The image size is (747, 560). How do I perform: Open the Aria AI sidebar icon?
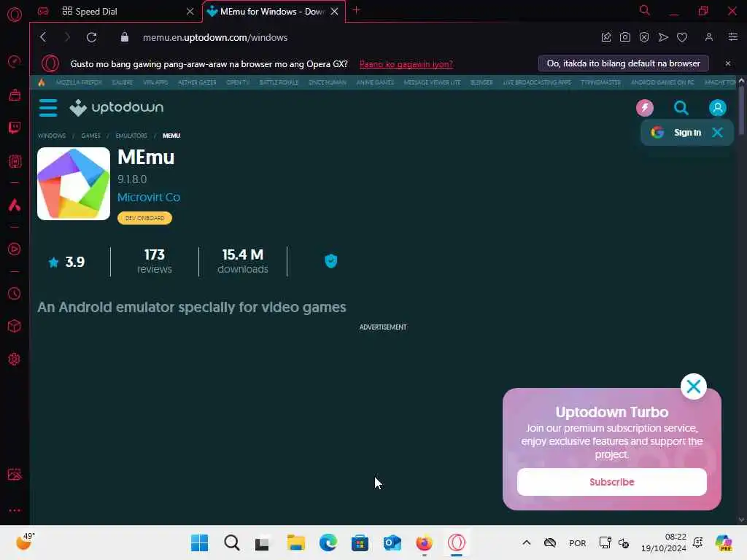pos(15,205)
